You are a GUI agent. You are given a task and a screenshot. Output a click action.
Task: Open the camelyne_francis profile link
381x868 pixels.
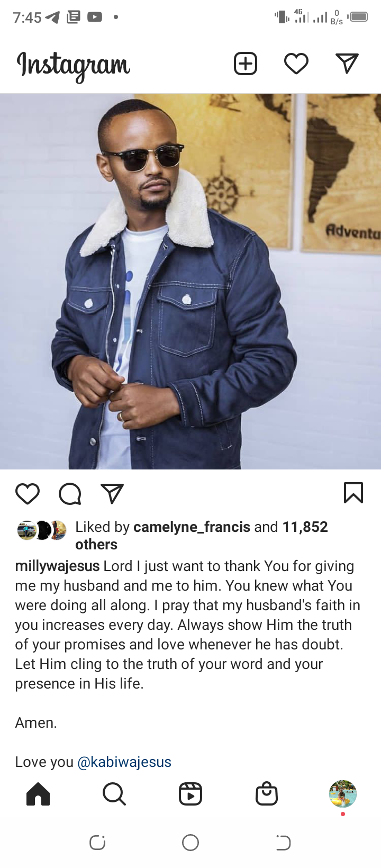point(192,527)
